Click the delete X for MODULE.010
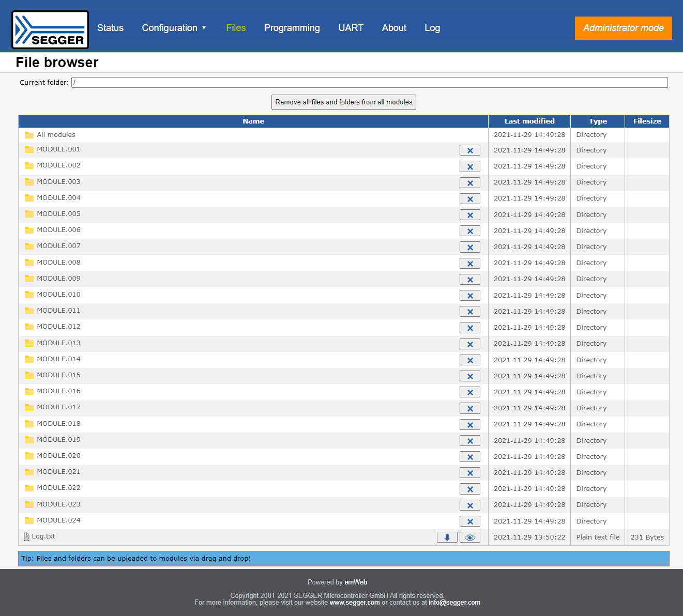 [x=469, y=296]
